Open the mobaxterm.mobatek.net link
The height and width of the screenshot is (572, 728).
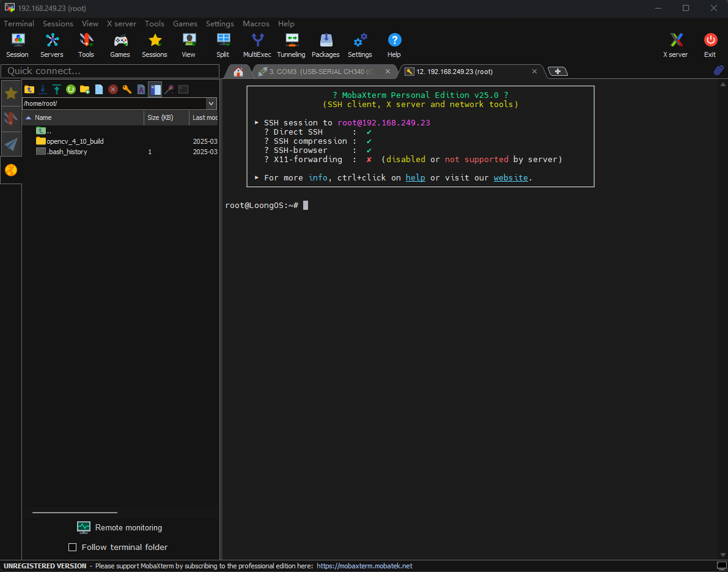[x=364, y=566]
